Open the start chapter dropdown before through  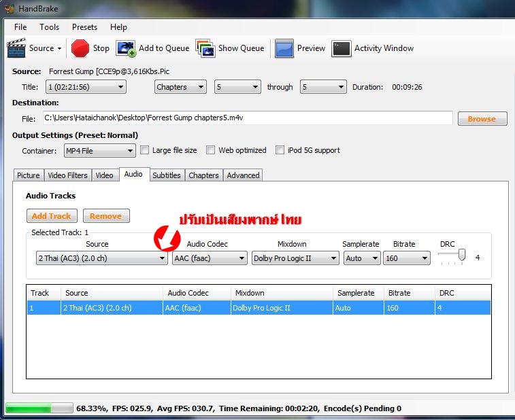click(237, 87)
